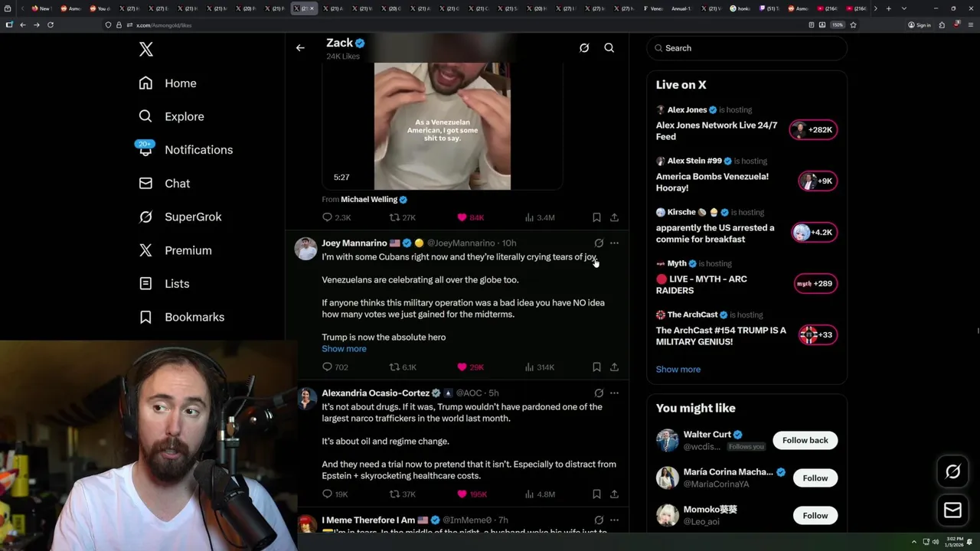Screen dimensions: 980x551
Task: Click the Search input field
Action: pos(746,48)
